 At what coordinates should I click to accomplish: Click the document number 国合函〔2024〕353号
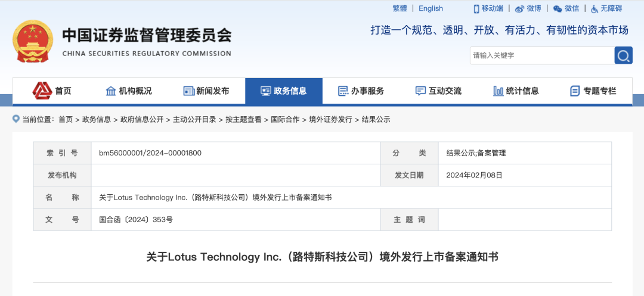click(x=136, y=220)
